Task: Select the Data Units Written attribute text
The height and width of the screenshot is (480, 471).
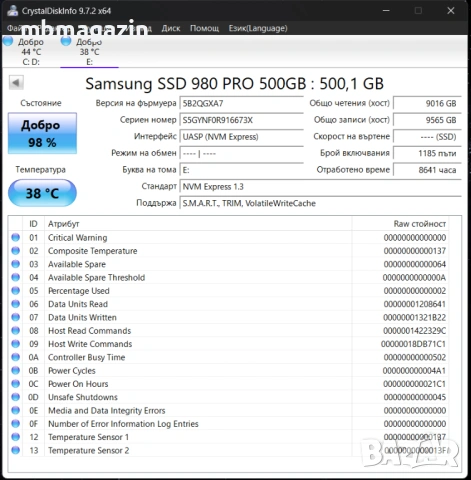Action: tap(82, 317)
